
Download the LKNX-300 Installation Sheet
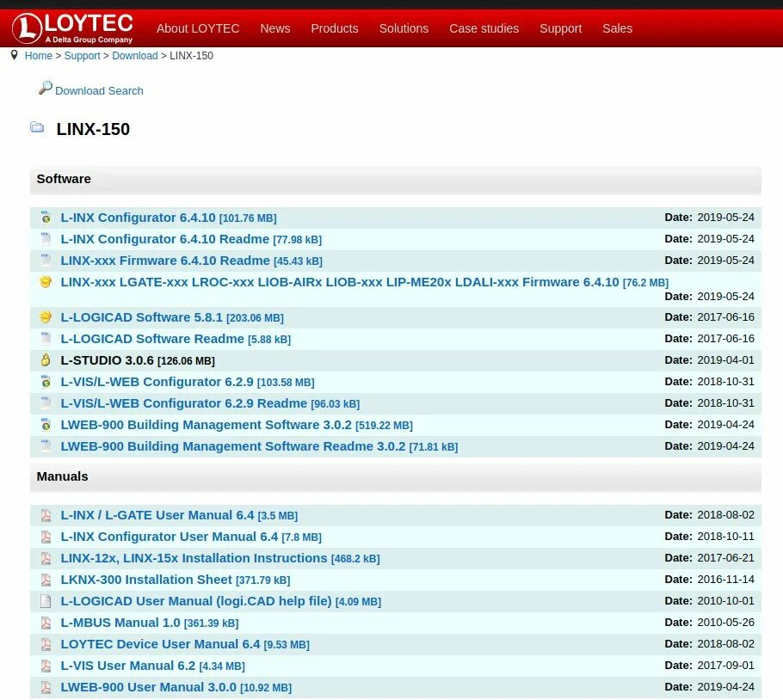click(145, 579)
